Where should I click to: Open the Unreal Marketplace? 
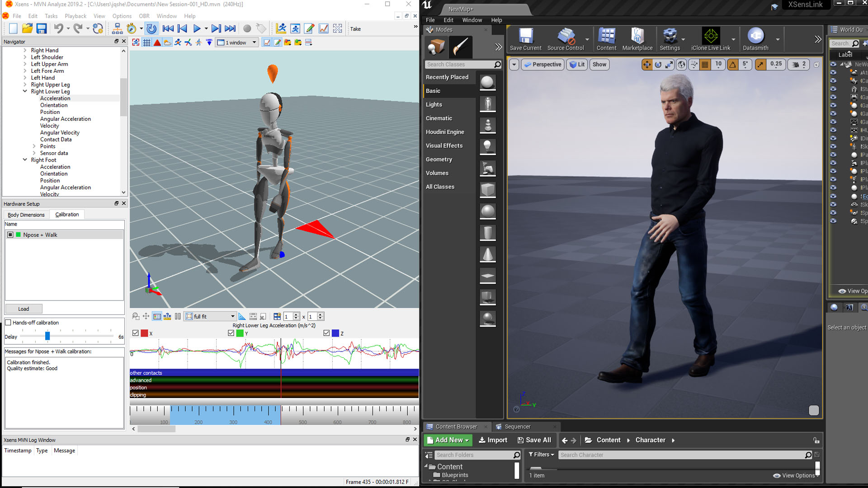click(637, 39)
